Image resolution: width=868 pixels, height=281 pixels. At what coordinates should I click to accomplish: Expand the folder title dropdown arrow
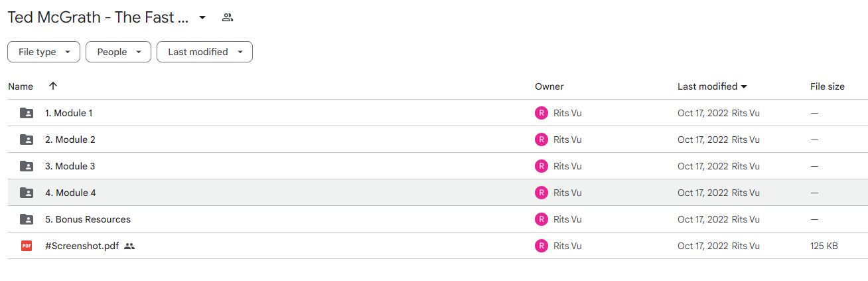tap(202, 17)
